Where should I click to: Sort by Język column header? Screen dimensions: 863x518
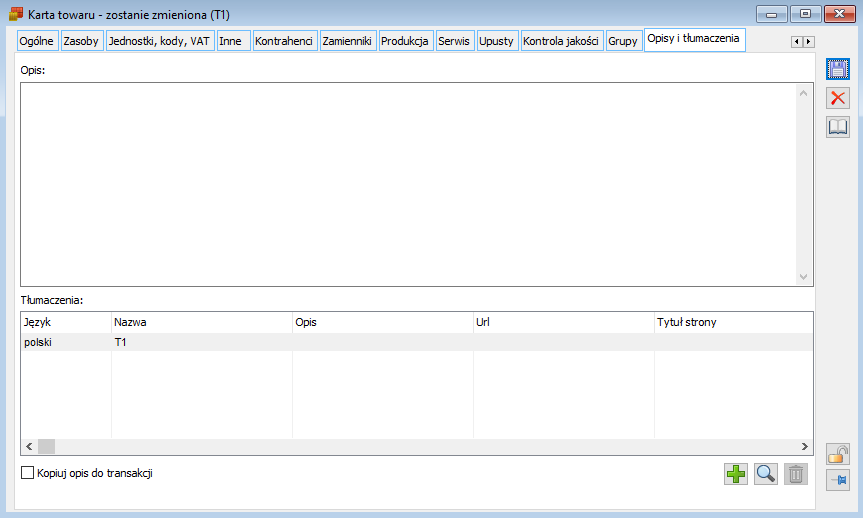tap(66, 322)
